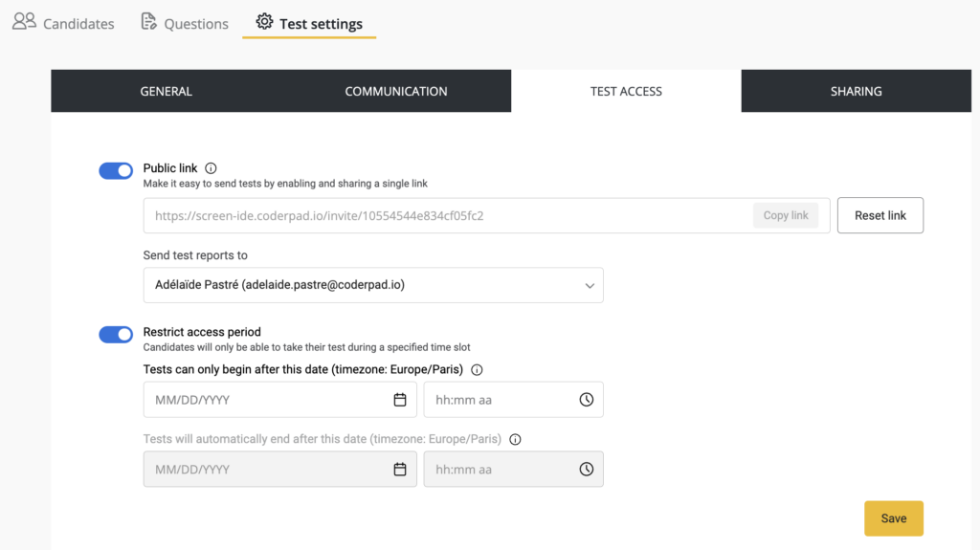
Task: Click info icon next to begin date label
Action: [478, 370]
